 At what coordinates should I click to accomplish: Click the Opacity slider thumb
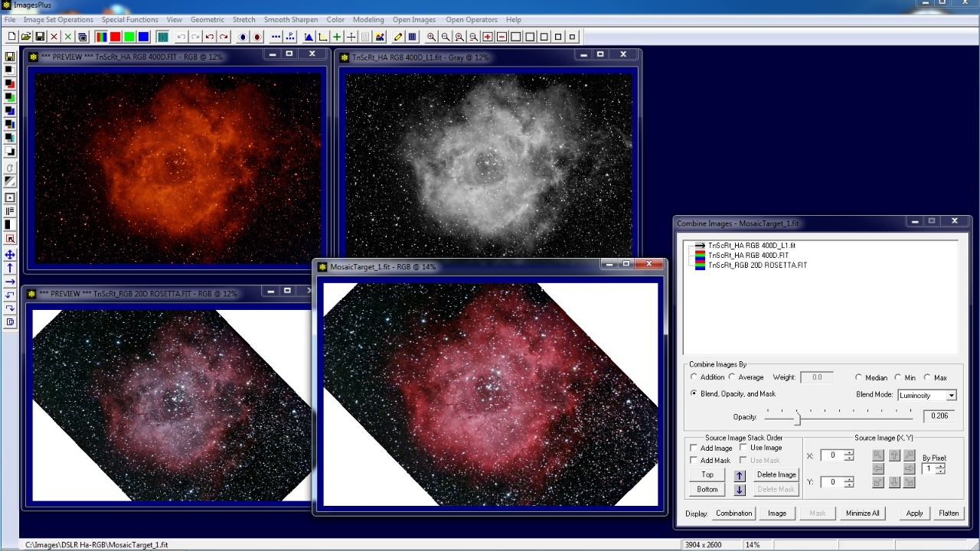797,418
